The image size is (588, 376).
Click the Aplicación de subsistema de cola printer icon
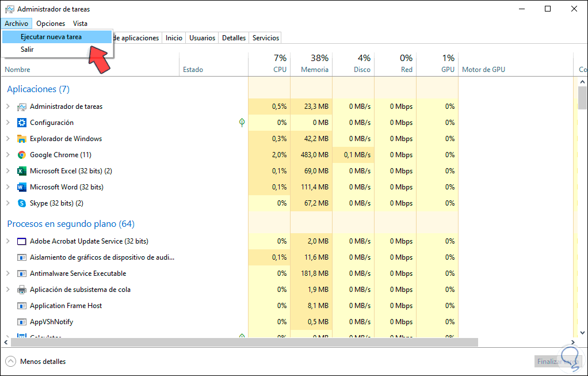coord(22,290)
